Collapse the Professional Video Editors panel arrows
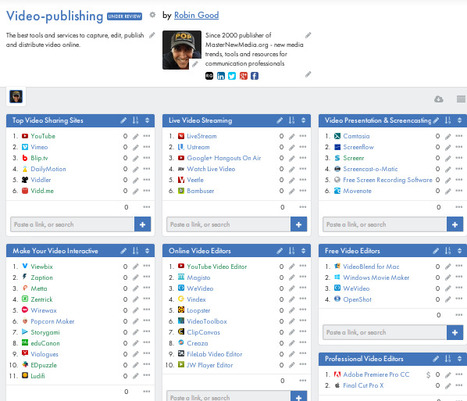The height and width of the screenshot is (401, 467). [460, 359]
